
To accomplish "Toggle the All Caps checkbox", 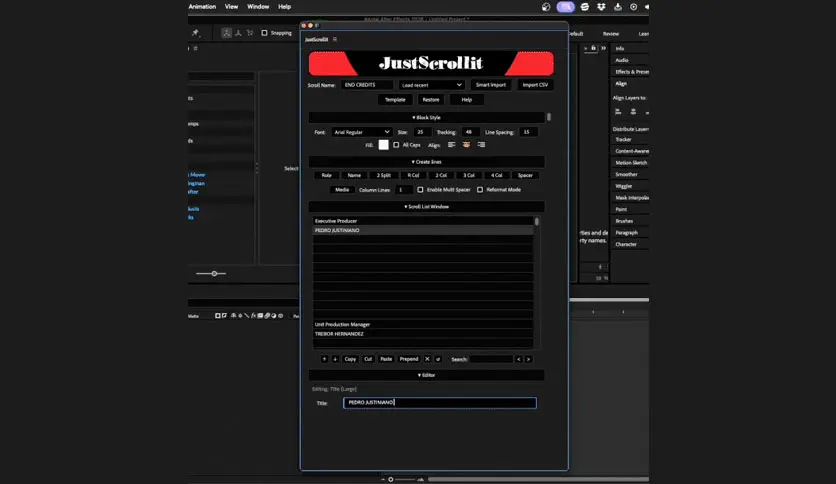I will click(396, 145).
